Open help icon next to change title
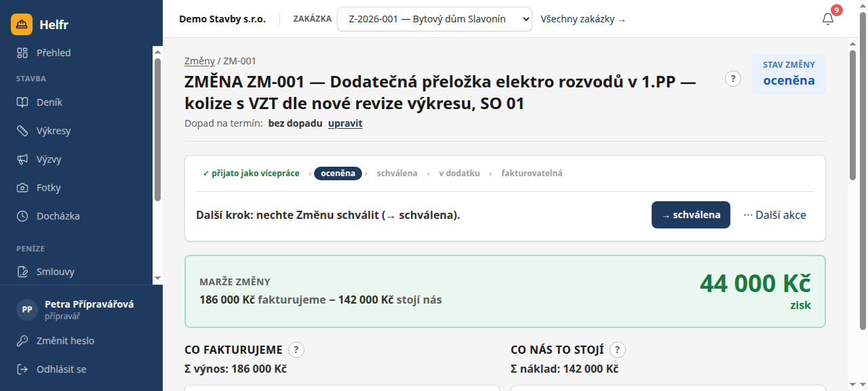This screenshot has height=391, width=868. tap(733, 79)
